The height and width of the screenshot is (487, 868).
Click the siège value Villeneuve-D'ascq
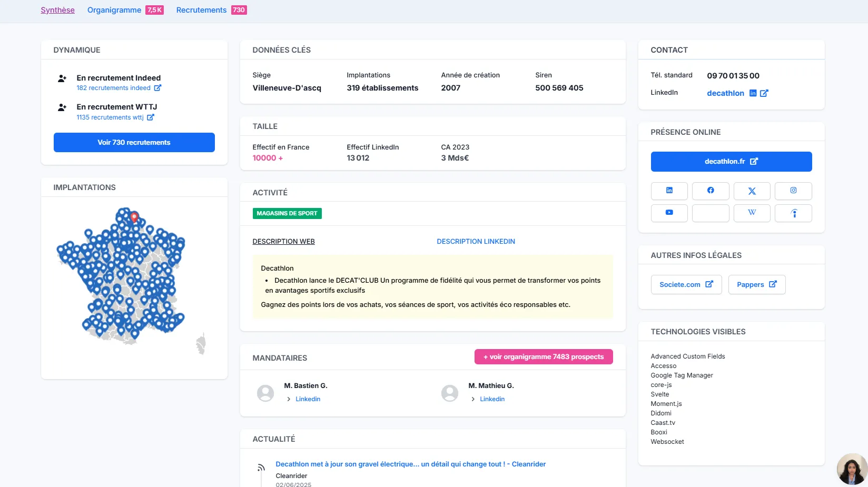pyautogui.click(x=287, y=88)
